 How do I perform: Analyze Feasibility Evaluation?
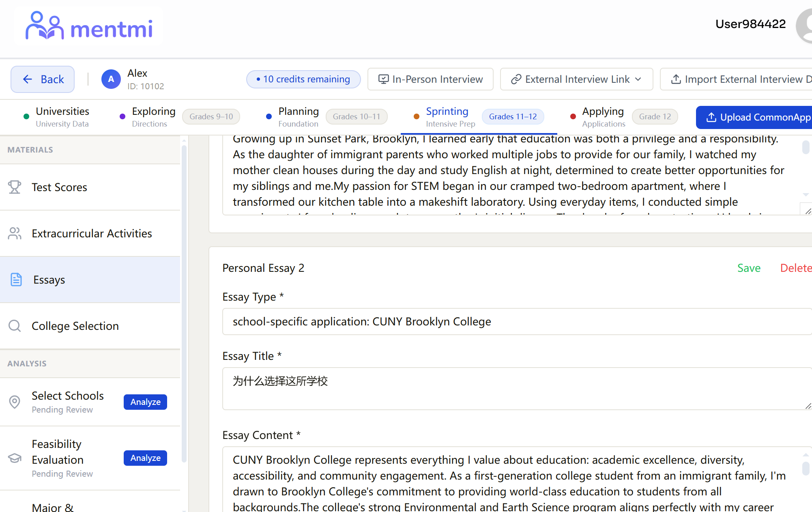(145, 458)
